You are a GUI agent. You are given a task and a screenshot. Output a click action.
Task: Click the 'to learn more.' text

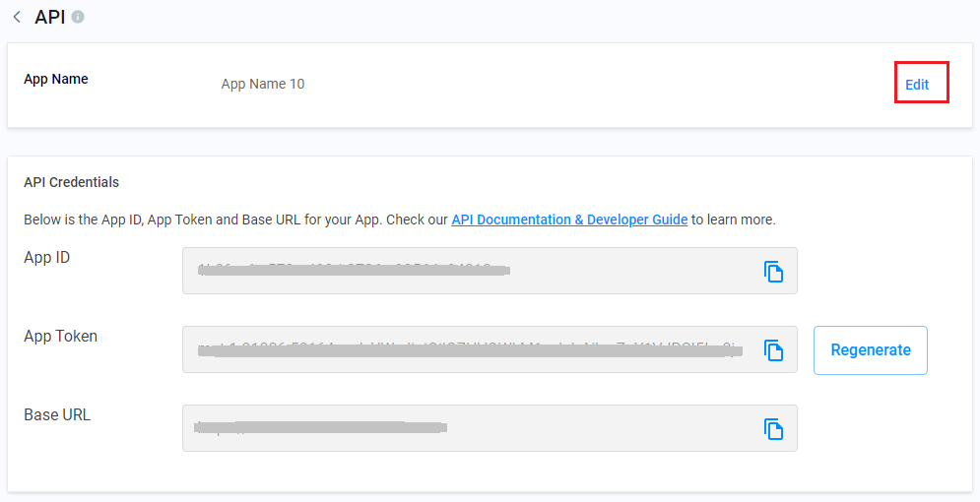[x=734, y=220]
